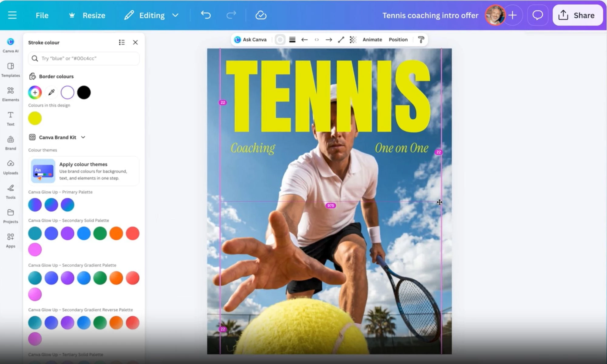Open the Templates sidebar tab

11,70
